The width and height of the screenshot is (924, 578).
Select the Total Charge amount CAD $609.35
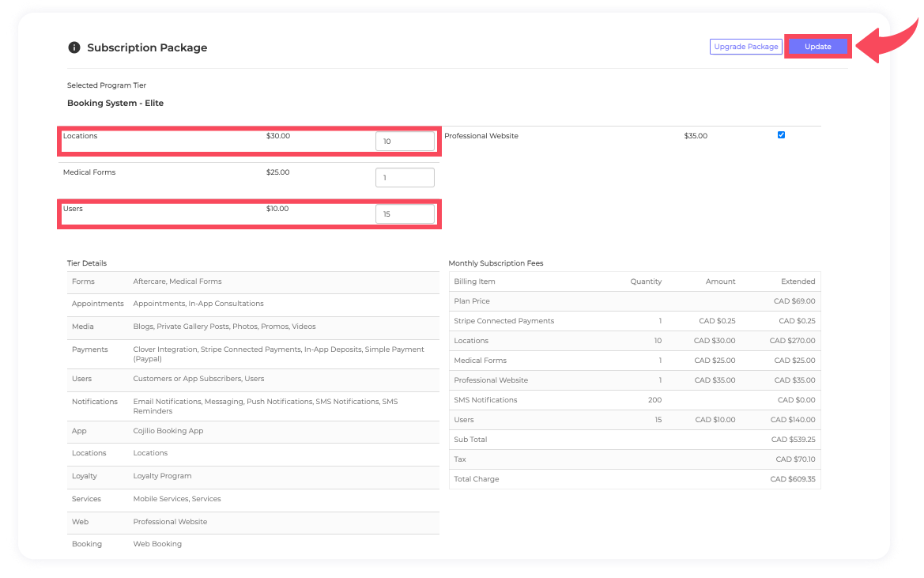tap(793, 479)
